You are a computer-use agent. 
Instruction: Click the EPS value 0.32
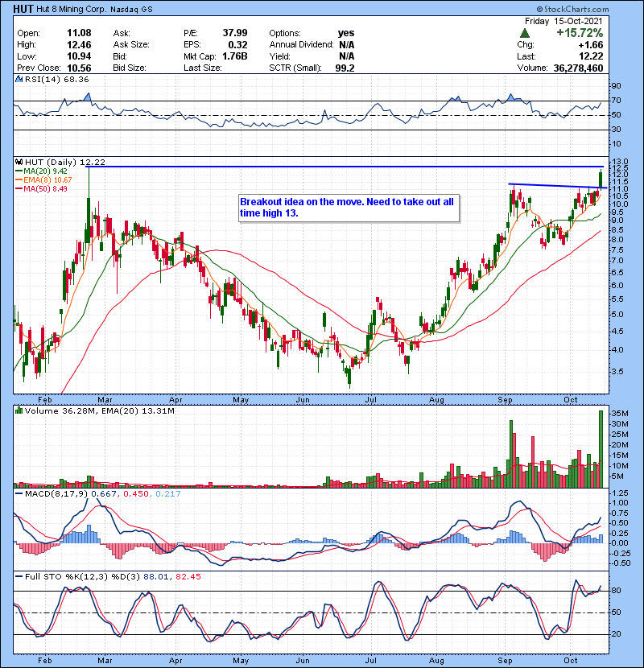click(237, 45)
